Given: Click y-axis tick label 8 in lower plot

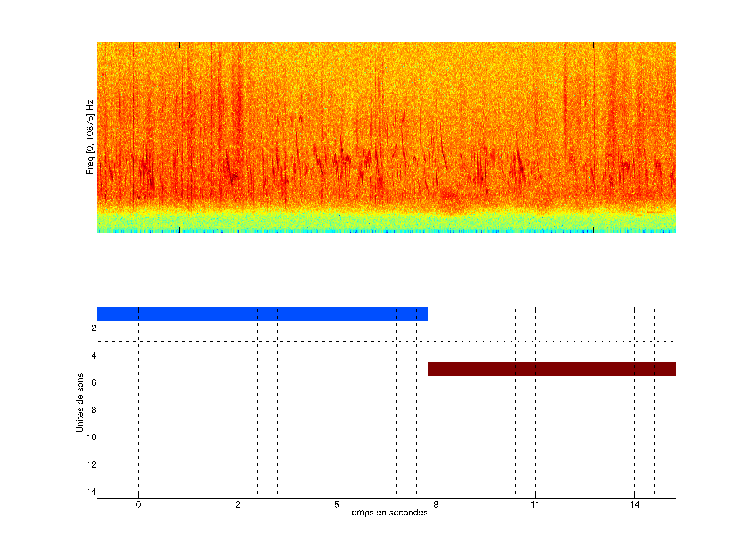Looking at the screenshot, I should 94,410.
